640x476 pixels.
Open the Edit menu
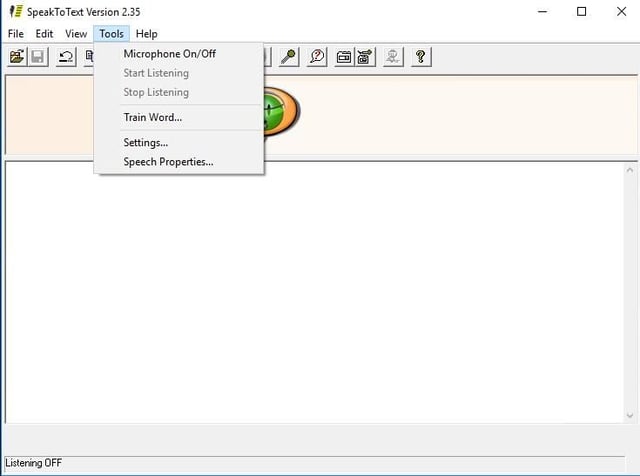coord(44,34)
